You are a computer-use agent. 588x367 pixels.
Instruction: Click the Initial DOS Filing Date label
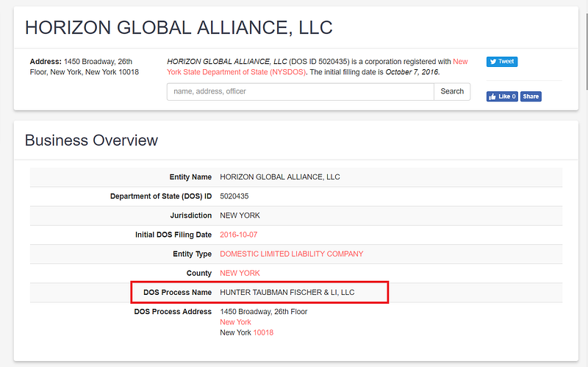(x=173, y=235)
